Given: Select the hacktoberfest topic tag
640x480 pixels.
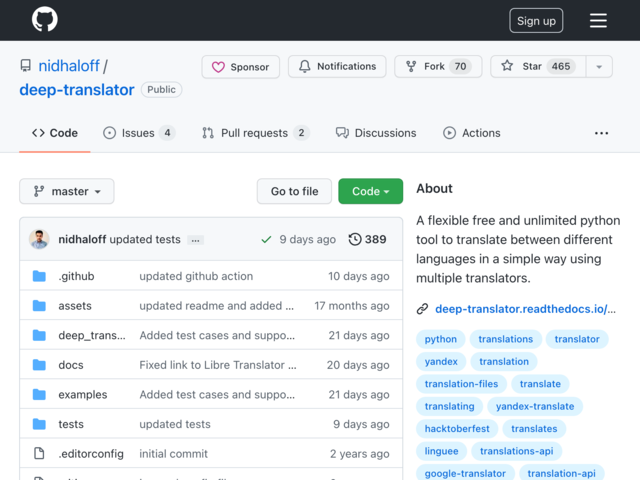Looking at the screenshot, I should tap(457, 429).
